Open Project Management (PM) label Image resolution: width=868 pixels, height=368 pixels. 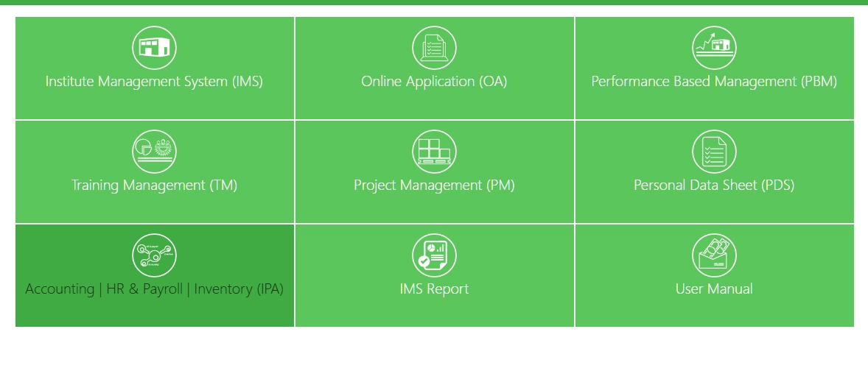pyautogui.click(x=435, y=185)
